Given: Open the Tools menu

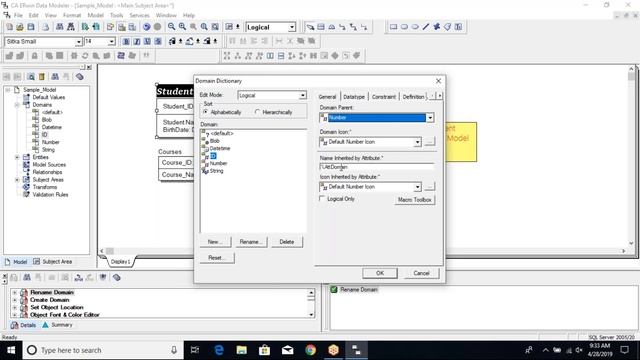Looking at the screenshot, I should coord(116,15).
